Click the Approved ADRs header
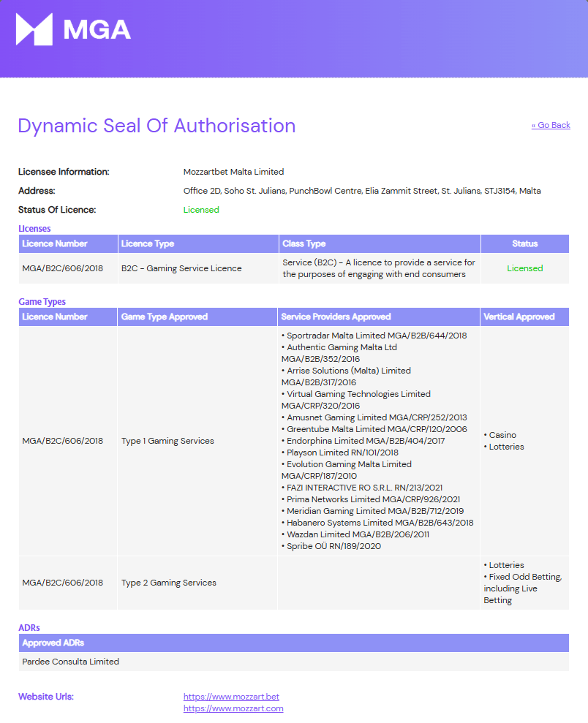Viewport: 588px width, 723px height. pos(294,643)
